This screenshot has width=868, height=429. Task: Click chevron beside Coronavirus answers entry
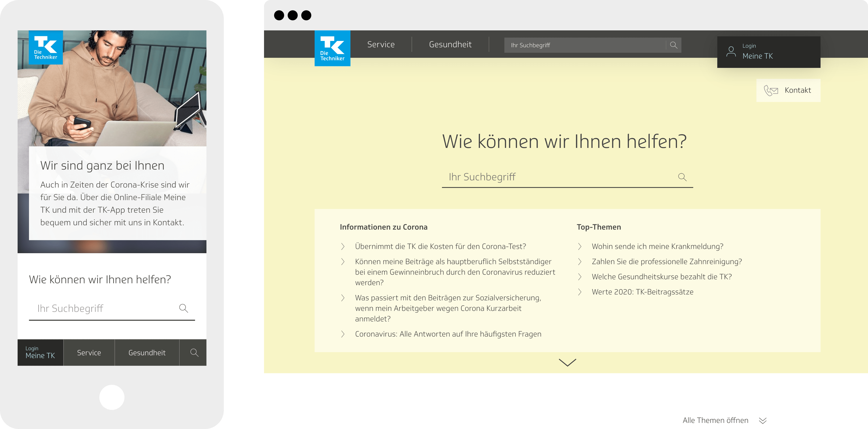click(x=343, y=334)
